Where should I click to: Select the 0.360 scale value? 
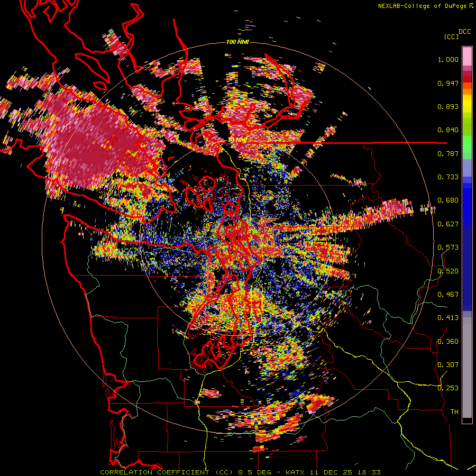pos(448,342)
